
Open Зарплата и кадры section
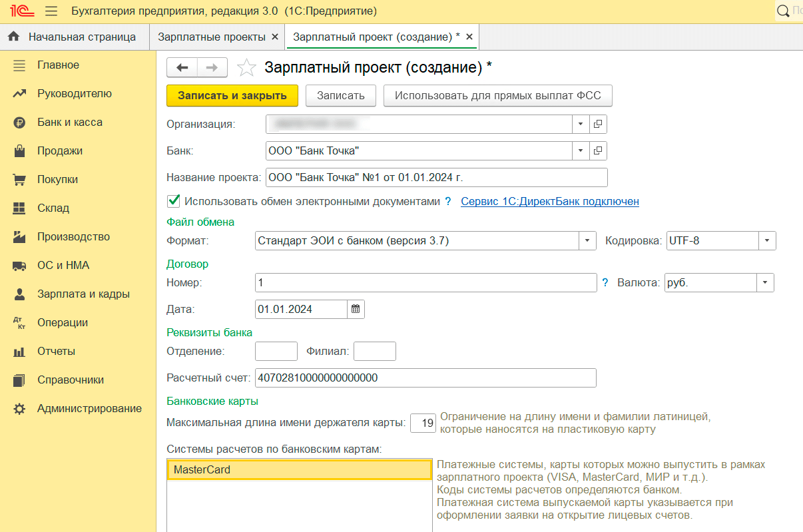(x=83, y=294)
